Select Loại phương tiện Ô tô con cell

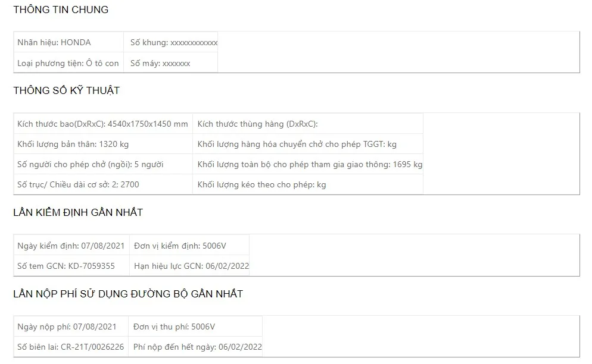(x=67, y=62)
